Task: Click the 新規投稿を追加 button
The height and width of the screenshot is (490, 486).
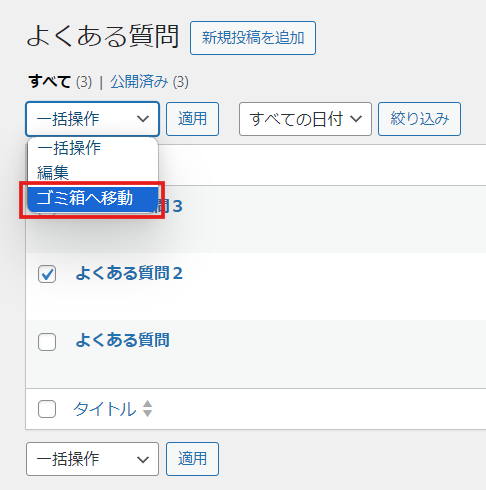Action: (x=253, y=38)
